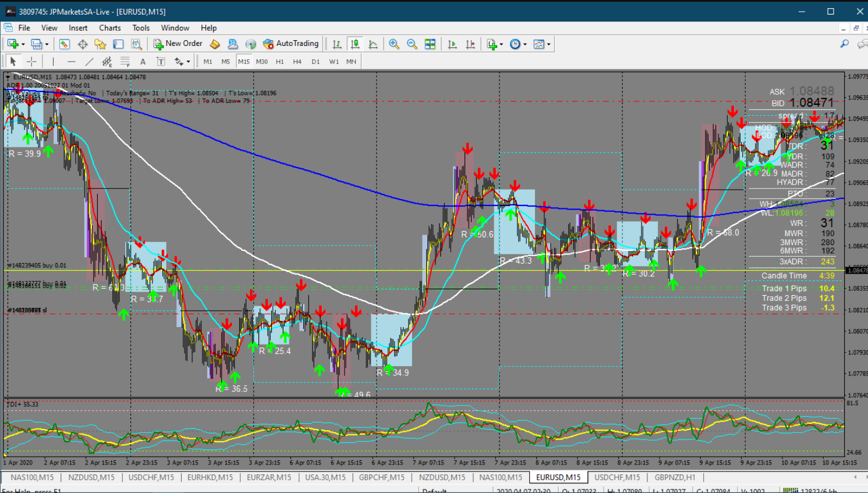Click the Zoom Out magnifier icon
Screen dimensions: 868x493
tap(412, 44)
